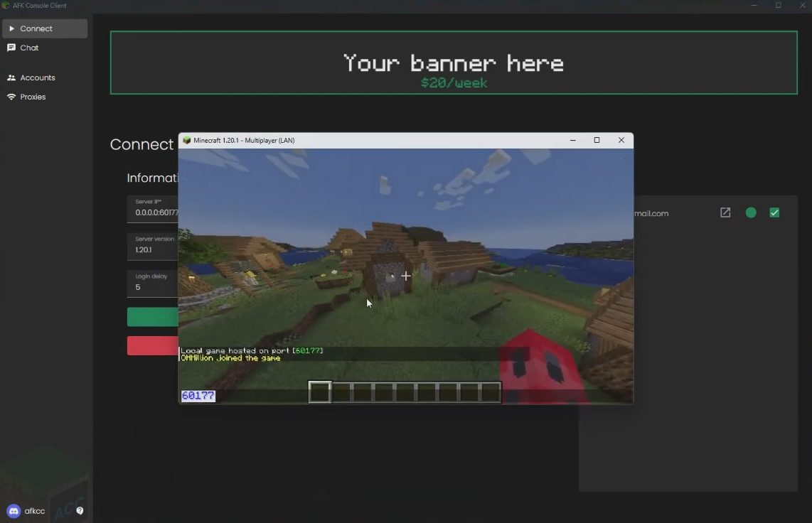Click the 'joined the game' chat message

click(x=230, y=358)
